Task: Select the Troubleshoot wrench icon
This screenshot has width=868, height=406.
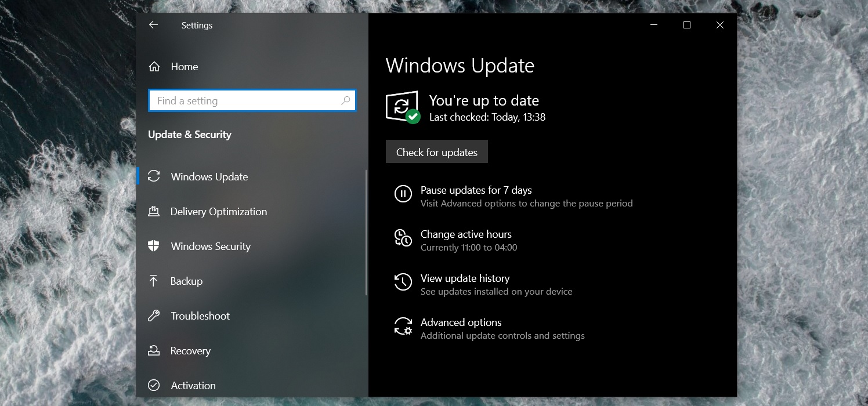Action: 154,316
